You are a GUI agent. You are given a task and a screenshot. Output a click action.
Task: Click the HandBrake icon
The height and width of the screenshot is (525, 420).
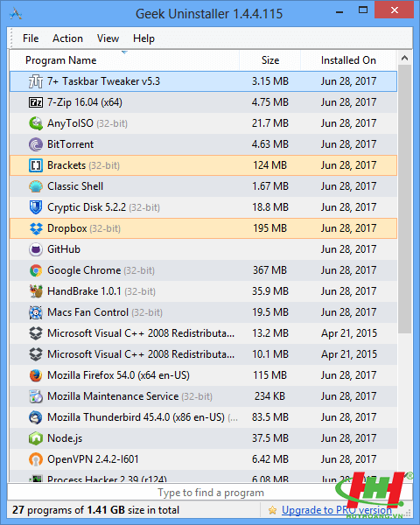[x=36, y=291]
